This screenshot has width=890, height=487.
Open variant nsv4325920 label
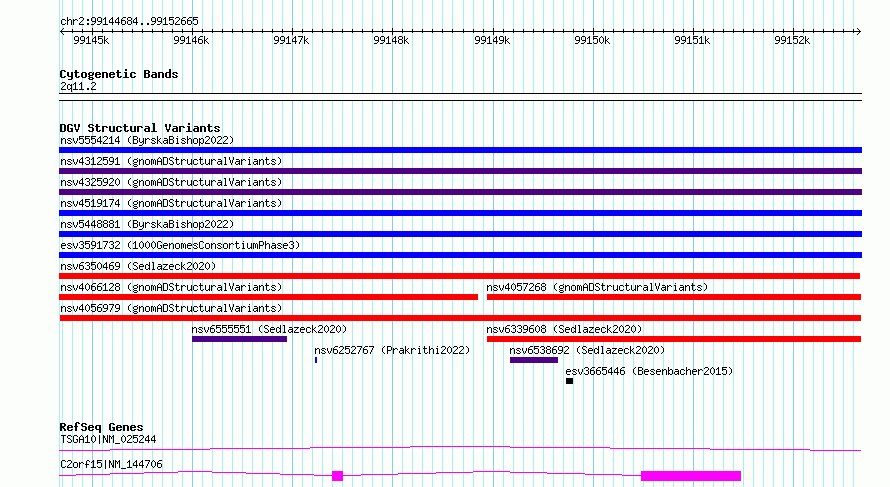point(171,182)
